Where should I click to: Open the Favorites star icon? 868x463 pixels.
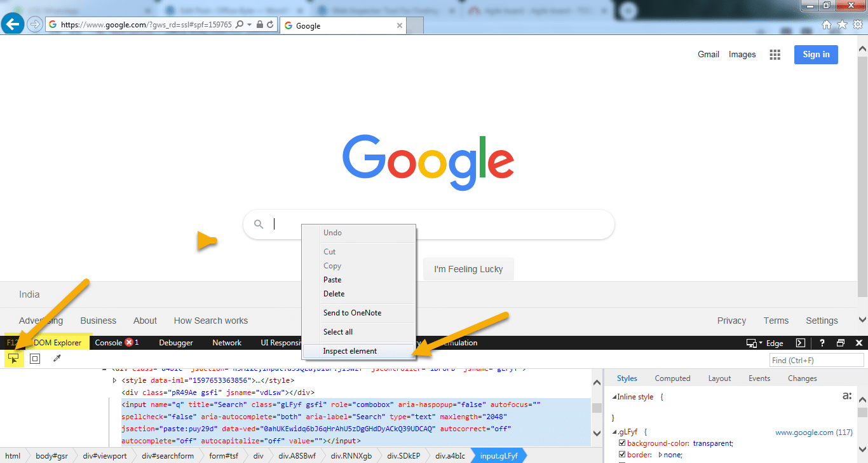(843, 25)
